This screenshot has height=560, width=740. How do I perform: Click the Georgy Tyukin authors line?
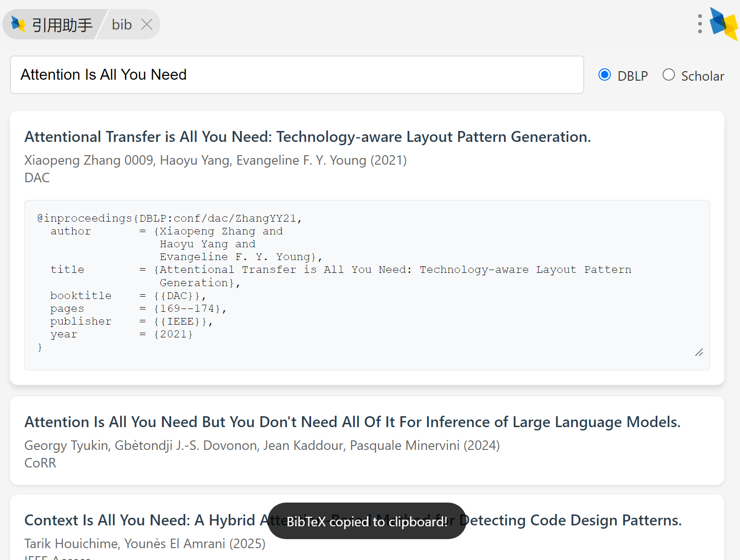262,446
